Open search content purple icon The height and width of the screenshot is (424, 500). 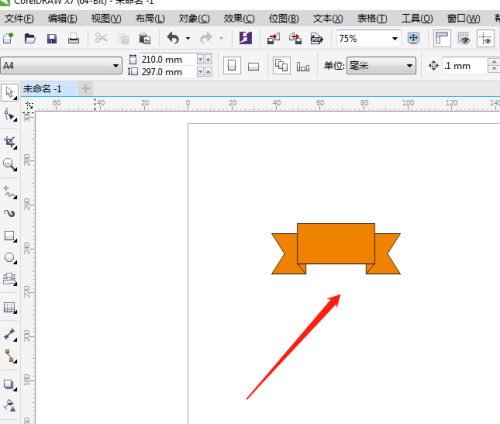246,38
